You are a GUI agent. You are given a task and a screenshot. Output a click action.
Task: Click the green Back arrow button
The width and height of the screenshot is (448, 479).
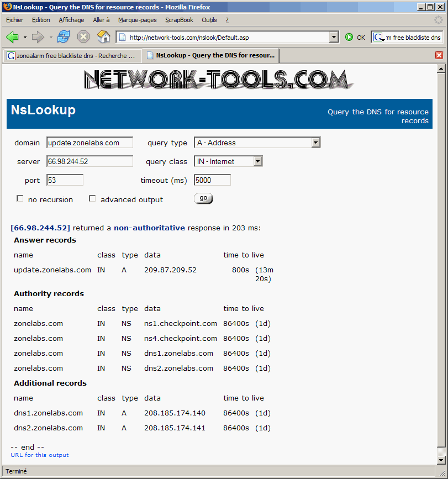tap(12, 37)
